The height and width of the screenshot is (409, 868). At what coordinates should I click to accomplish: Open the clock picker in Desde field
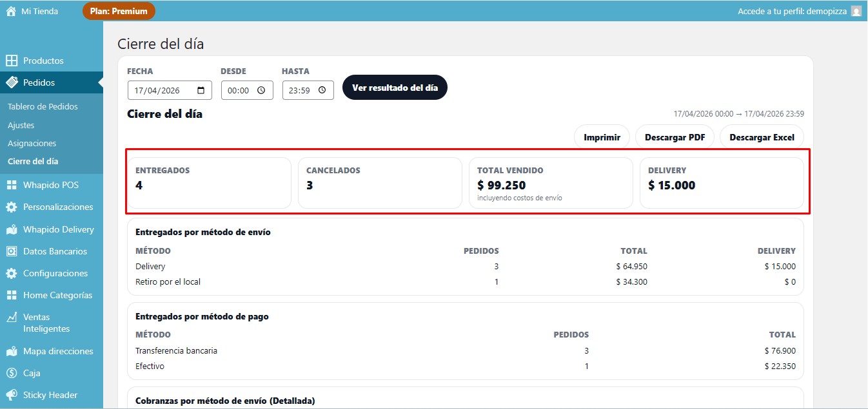coord(261,90)
